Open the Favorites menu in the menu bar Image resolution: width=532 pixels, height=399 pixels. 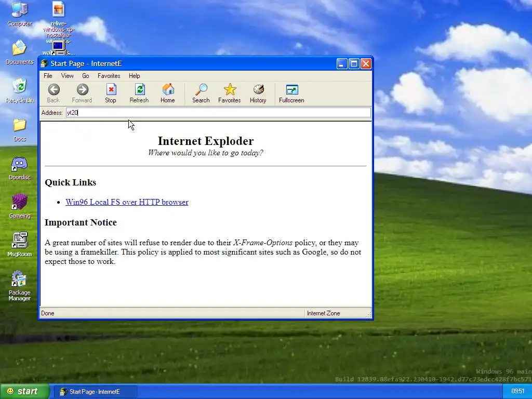(109, 76)
